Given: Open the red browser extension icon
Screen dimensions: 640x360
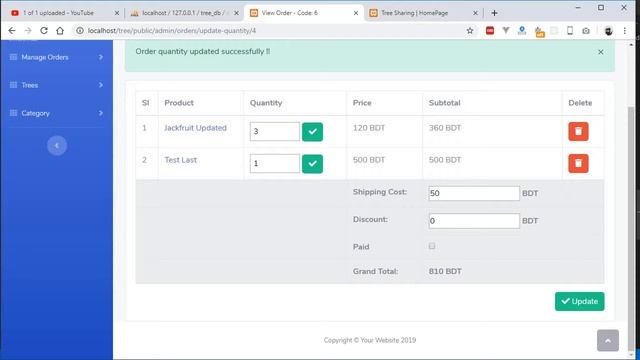Looking at the screenshot, I should click(490, 31).
